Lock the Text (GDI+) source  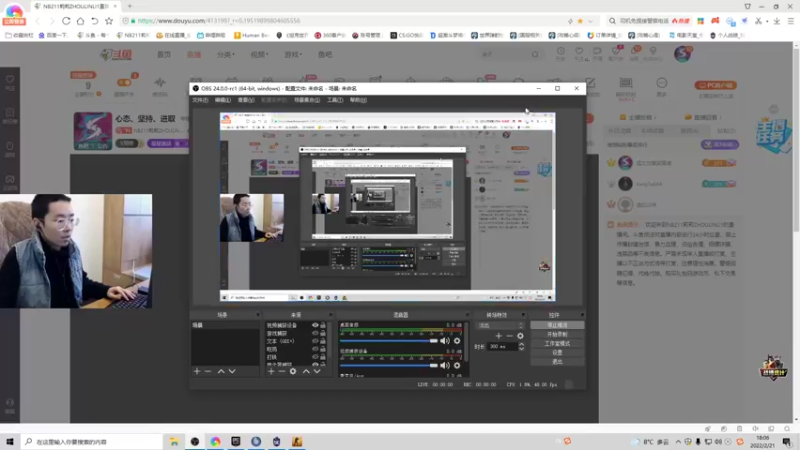323,341
